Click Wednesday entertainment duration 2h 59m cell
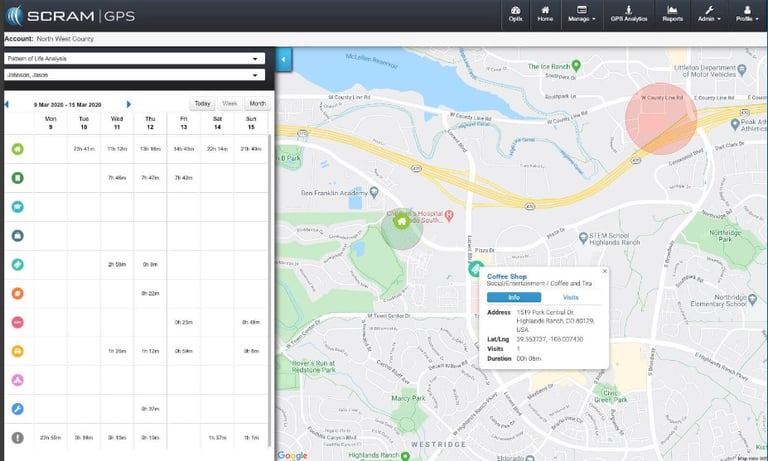The image size is (768, 461). click(x=117, y=265)
